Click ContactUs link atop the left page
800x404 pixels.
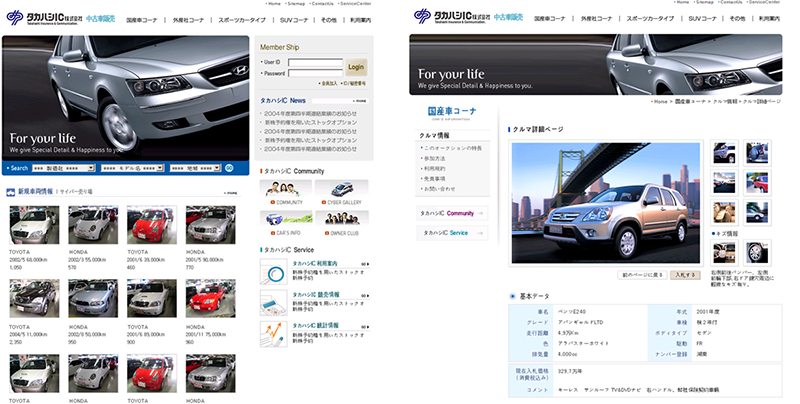coord(321,4)
